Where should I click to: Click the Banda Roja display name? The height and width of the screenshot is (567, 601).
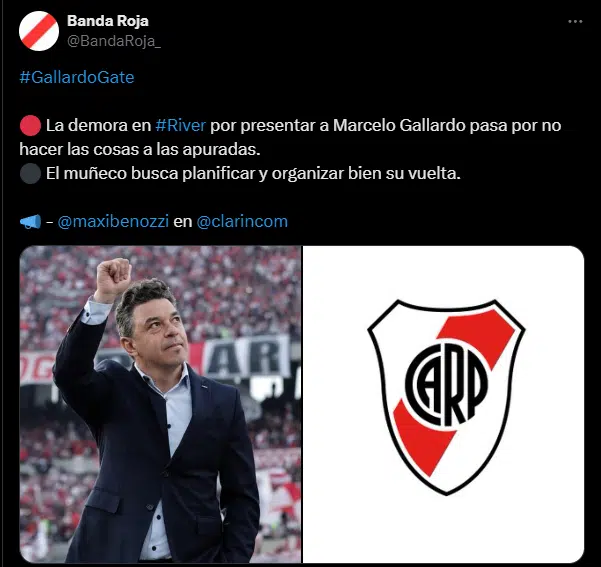click(108, 21)
